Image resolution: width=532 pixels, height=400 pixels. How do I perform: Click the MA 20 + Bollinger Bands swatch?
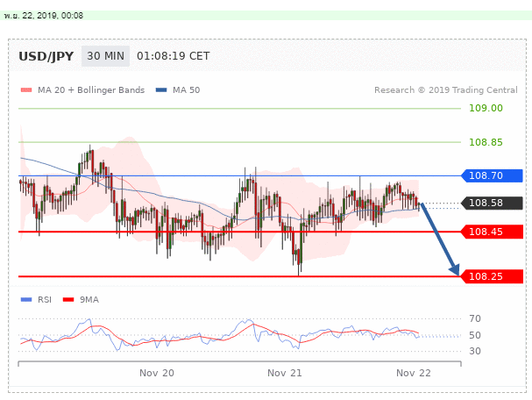(x=26, y=90)
